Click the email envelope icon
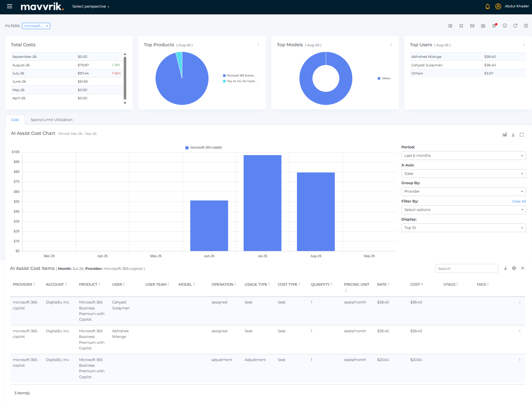This screenshot has width=532, height=405. 472,26
